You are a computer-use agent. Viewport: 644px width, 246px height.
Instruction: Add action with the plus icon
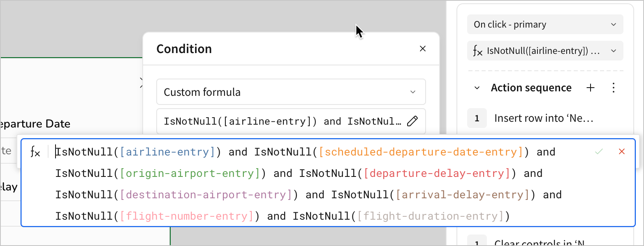(x=591, y=88)
